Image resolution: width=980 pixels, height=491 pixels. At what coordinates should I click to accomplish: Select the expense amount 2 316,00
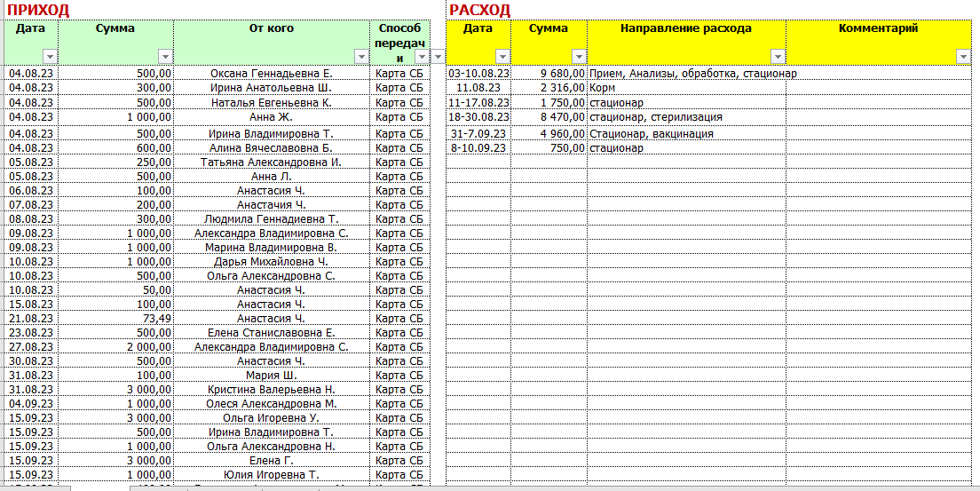pyautogui.click(x=549, y=88)
